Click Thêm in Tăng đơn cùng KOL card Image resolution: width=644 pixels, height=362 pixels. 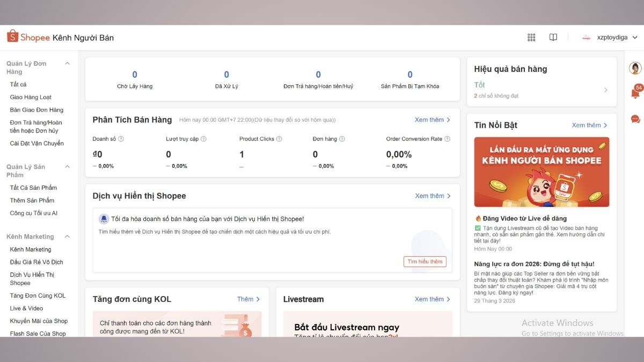click(x=249, y=299)
